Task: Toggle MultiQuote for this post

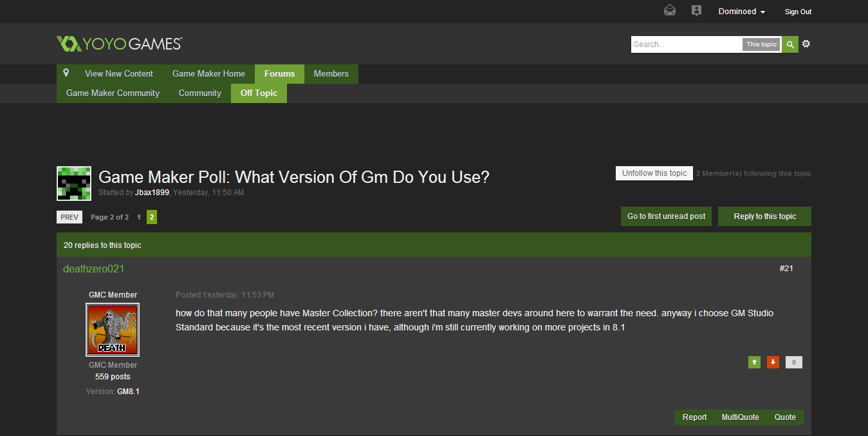Action: coord(740,417)
